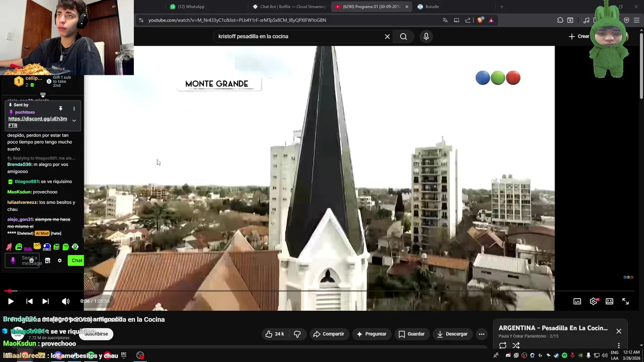644x362 pixels.
Task: Click the browser address bar URL
Action: 237,20
